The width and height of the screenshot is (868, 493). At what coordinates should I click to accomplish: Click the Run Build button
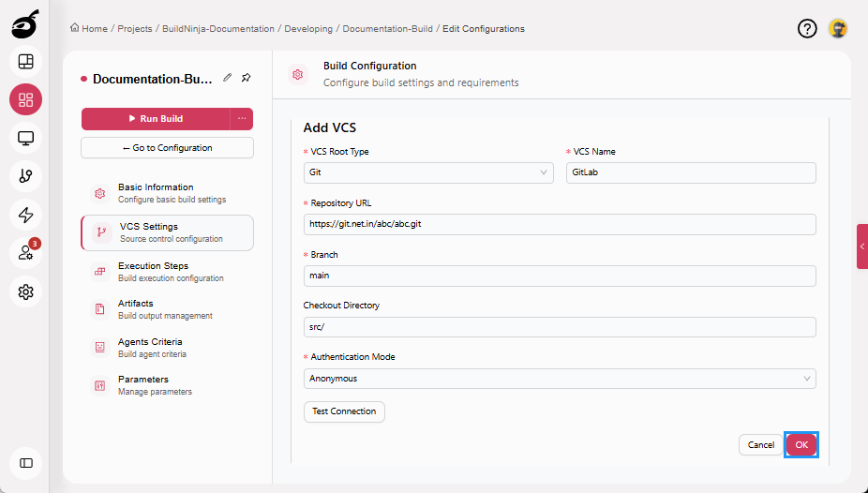(x=157, y=119)
